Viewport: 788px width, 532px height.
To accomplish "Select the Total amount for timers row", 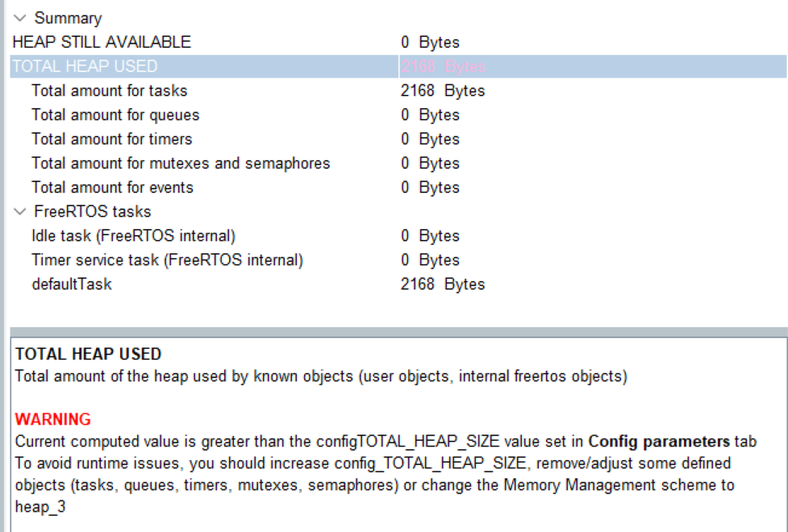I will [111, 139].
